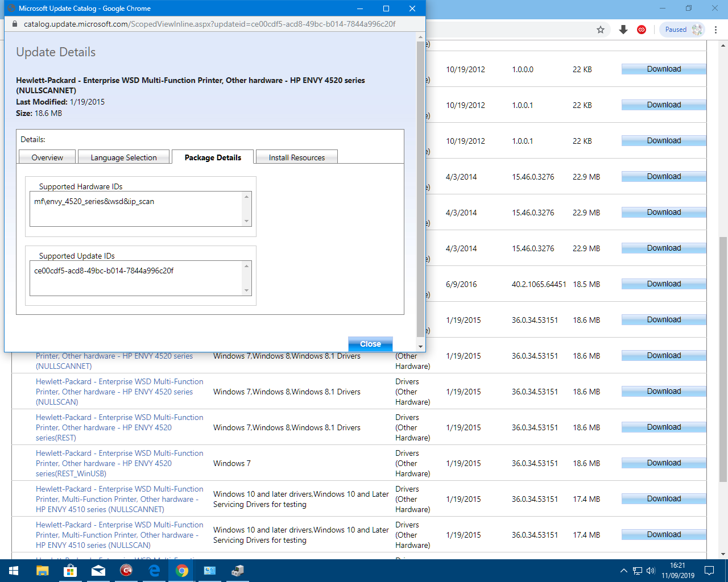Switch to Google Chrome in the taskbar

click(x=182, y=571)
